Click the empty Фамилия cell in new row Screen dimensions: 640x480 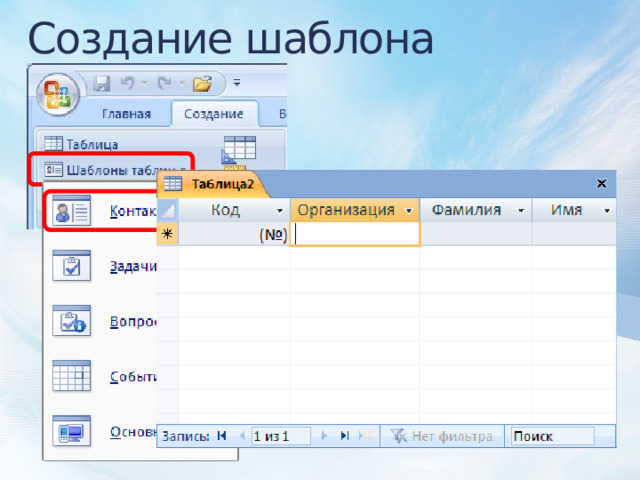476,234
